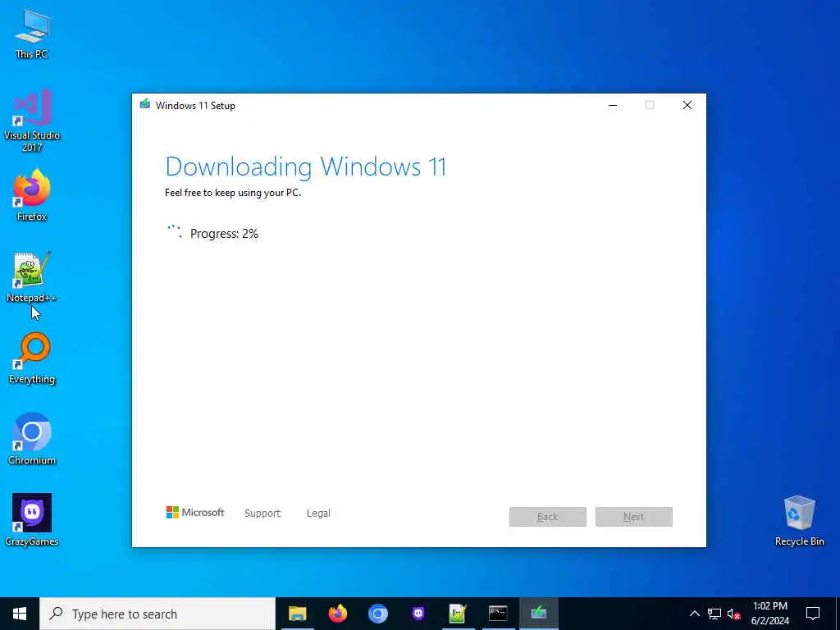This screenshot has height=630, width=840.
Task: Click the disabled Next button
Action: pyautogui.click(x=634, y=517)
